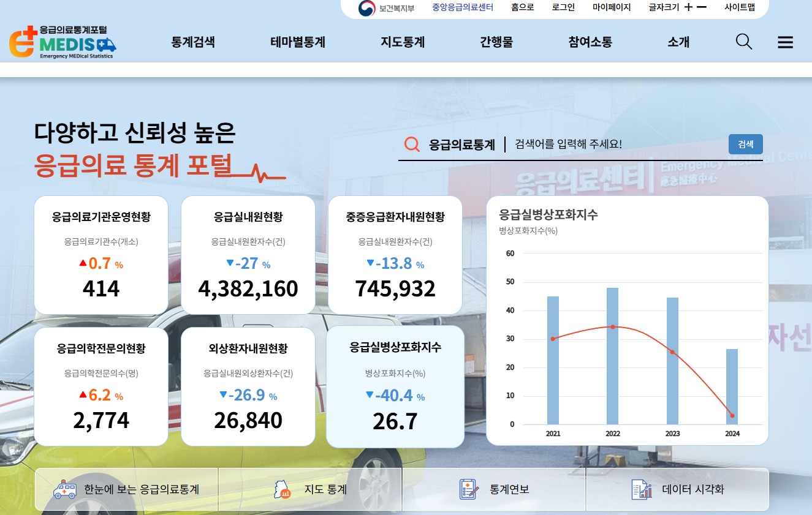Click the value 2,774

coord(101,420)
